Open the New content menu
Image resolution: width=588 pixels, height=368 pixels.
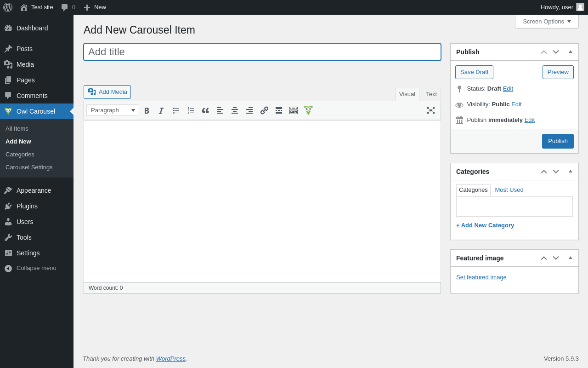tap(95, 7)
